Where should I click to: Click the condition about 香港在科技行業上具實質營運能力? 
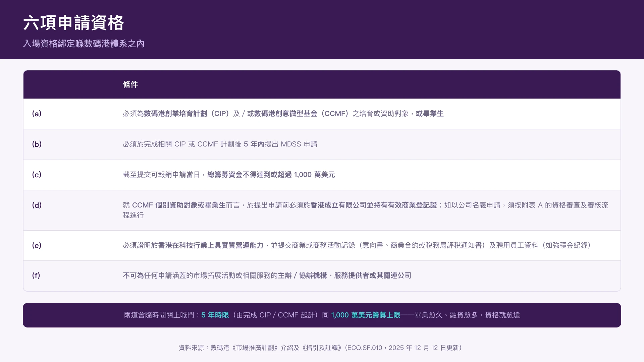point(357,245)
